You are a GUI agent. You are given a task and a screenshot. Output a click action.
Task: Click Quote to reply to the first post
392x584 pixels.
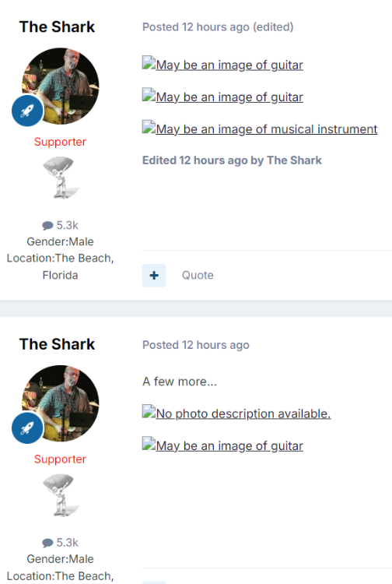(x=198, y=275)
